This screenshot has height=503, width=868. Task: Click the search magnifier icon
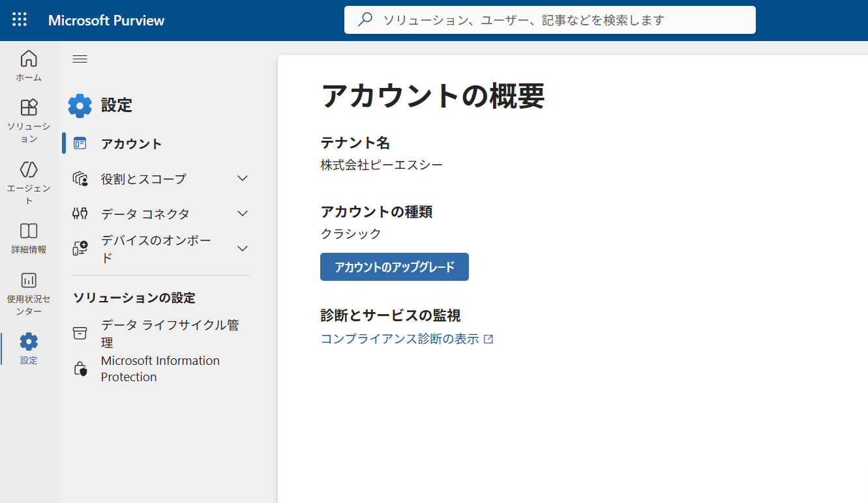[x=365, y=20]
